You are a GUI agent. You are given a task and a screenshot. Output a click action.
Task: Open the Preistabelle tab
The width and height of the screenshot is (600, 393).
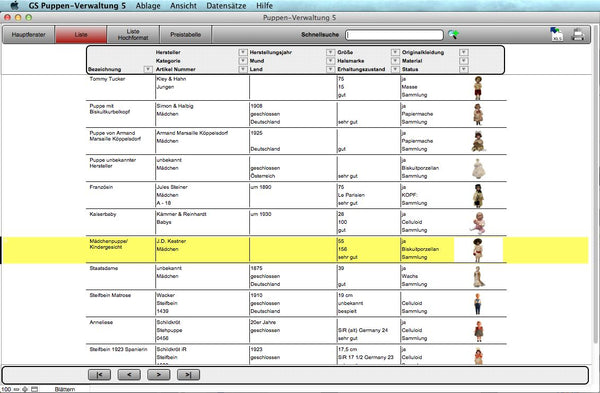click(x=185, y=34)
